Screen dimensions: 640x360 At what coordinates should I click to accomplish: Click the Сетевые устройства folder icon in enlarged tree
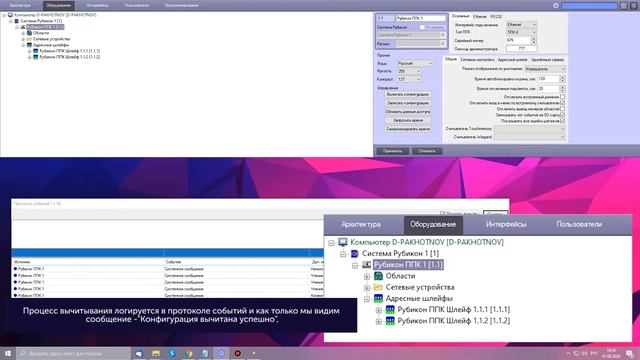point(378,287)
